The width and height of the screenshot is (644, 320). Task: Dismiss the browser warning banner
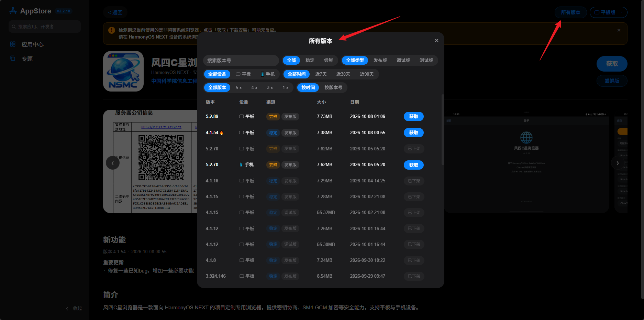(619, 30)
